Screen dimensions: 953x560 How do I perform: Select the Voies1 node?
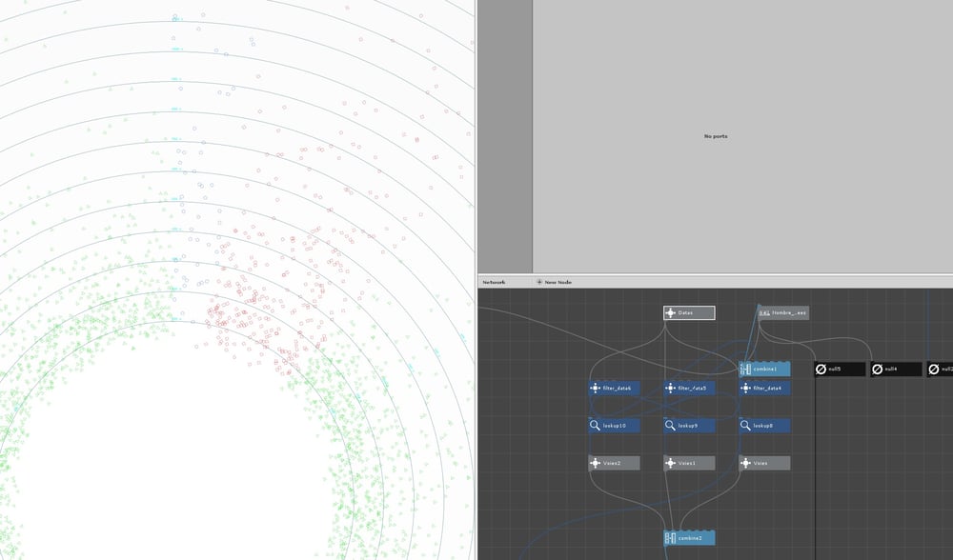click(x=689, y=463)
